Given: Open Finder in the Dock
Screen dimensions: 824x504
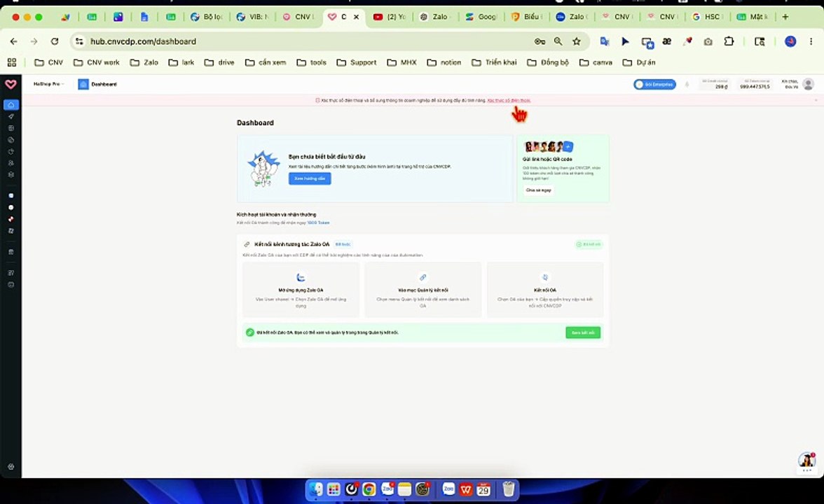Looking at the screenshot, I should [315, 489].
